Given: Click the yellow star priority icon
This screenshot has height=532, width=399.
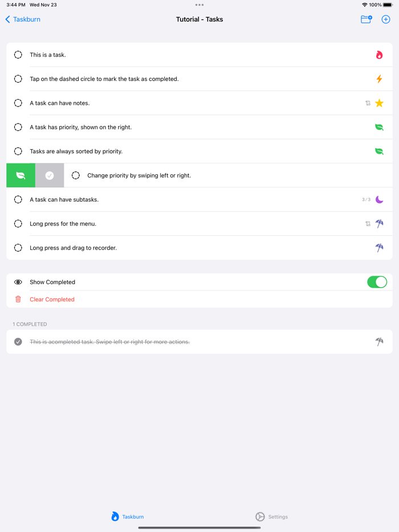Looking at the screenshot, I should pos(380,103).
